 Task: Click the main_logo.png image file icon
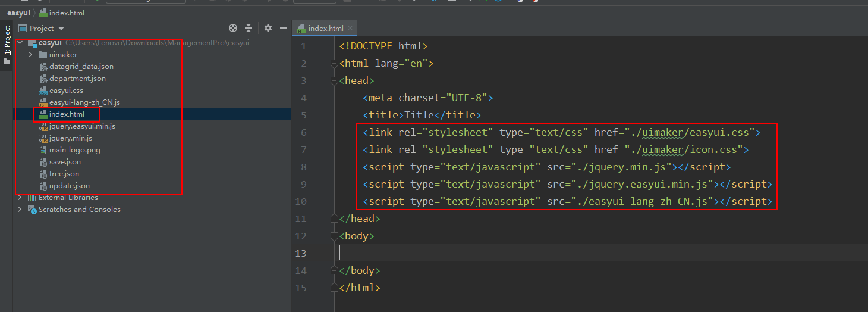pos(43,150)
